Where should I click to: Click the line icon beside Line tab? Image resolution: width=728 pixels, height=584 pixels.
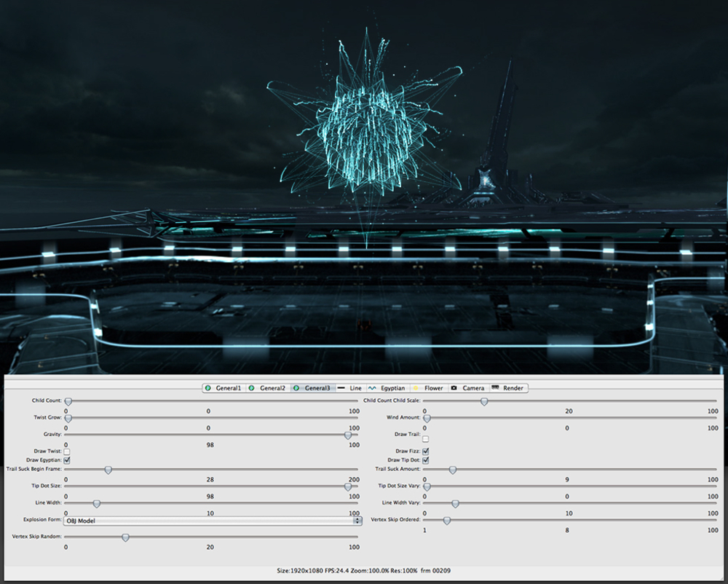(x=341, y=388)
